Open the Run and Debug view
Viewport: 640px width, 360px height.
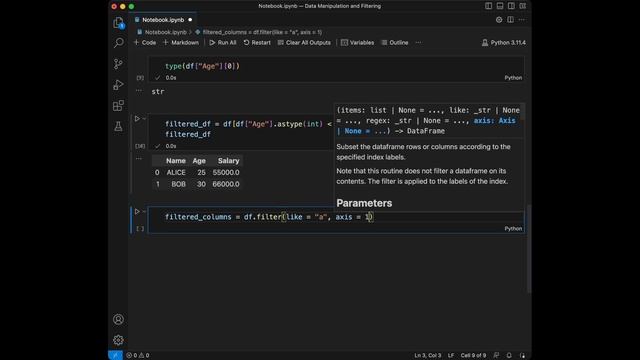118,84
